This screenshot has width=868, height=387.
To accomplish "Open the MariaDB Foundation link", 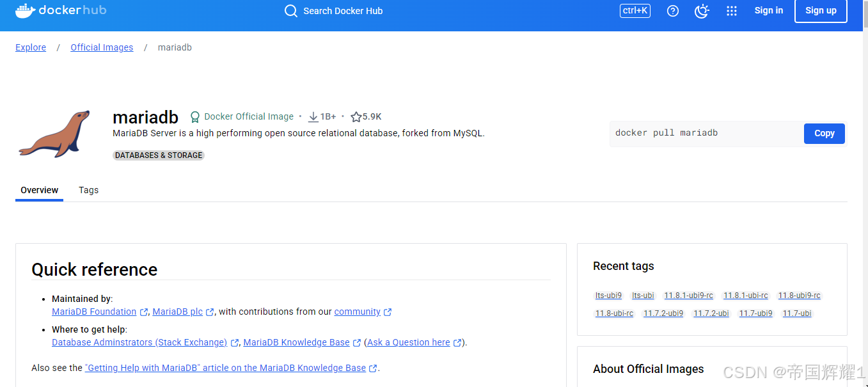I will [94, 312].
